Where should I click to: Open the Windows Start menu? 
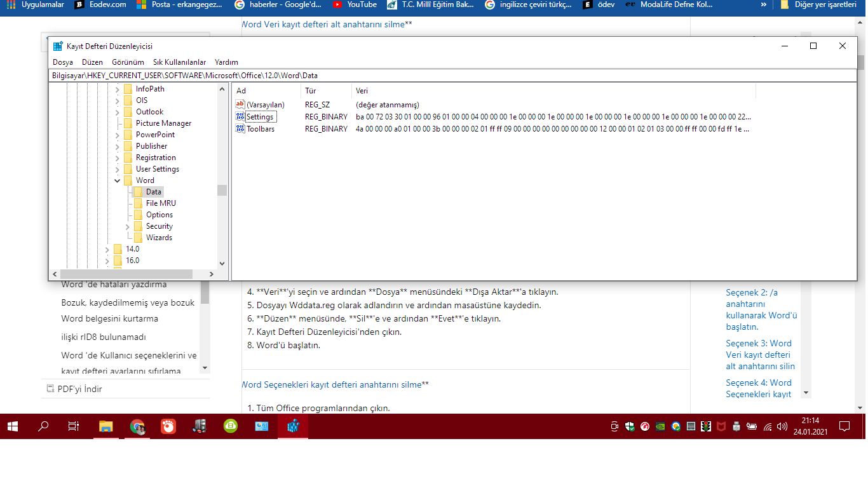13,426
